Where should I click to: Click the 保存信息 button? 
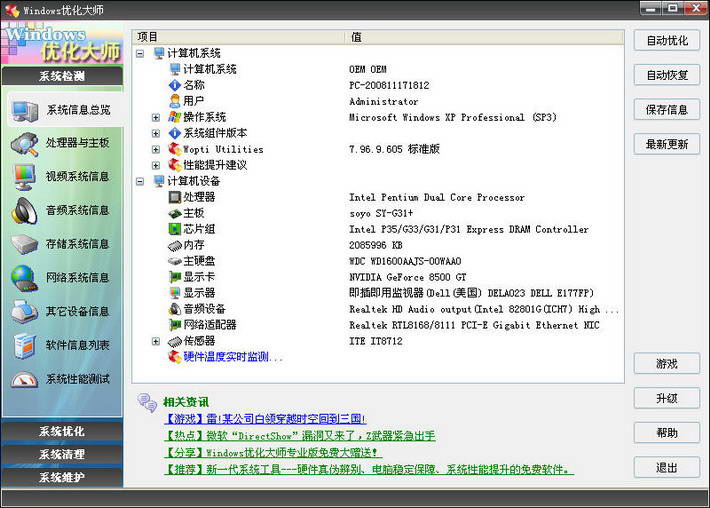pos(667,110)
